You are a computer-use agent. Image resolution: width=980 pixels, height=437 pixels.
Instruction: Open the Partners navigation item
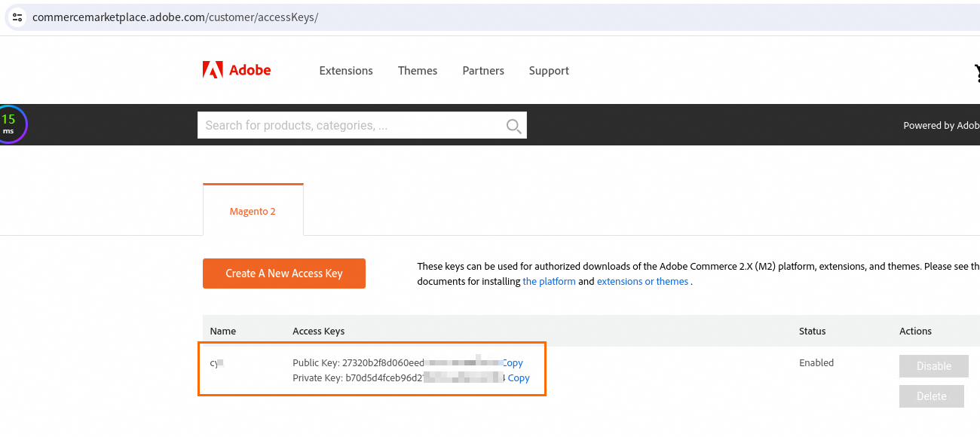[x=483, y=71]
